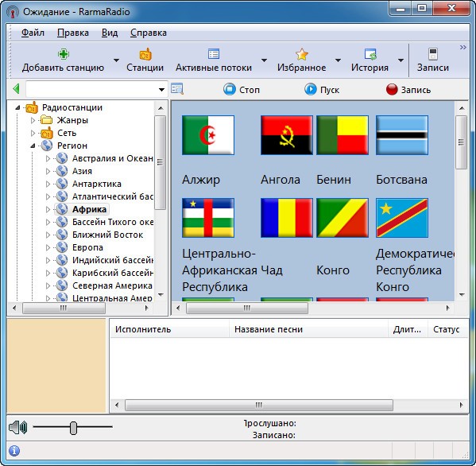Click the album art placeholder panel
This screenshot has height=466, width=476.
(56, 365)
